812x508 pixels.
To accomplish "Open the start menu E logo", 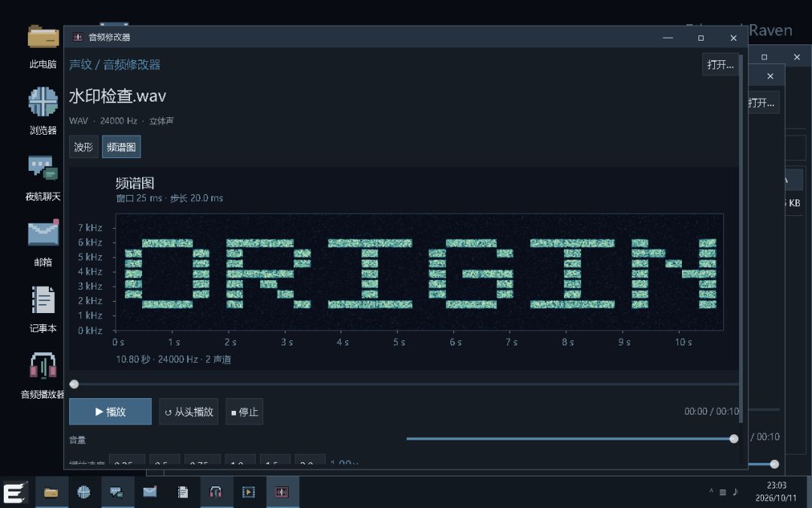I will 15,492.
